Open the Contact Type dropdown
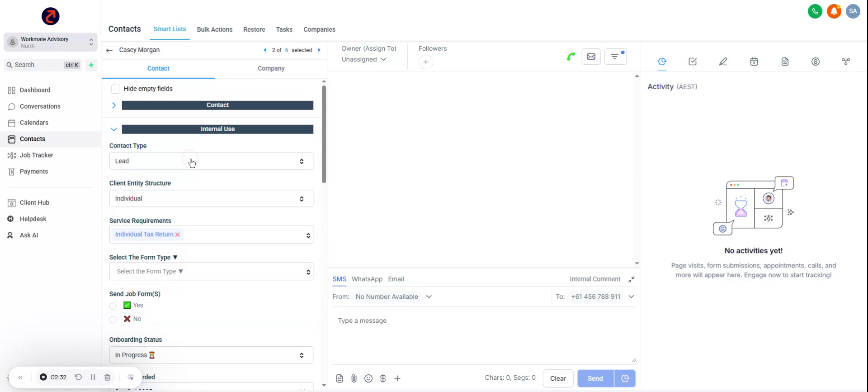The width and height of the screenshot is (868, 392). pyautogui.click(x=211, y=161)
